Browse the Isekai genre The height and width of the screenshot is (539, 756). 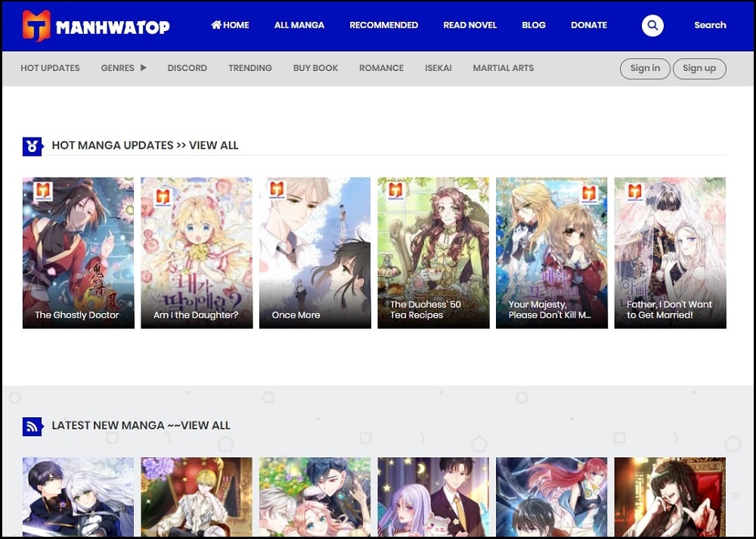coord(438,68)
